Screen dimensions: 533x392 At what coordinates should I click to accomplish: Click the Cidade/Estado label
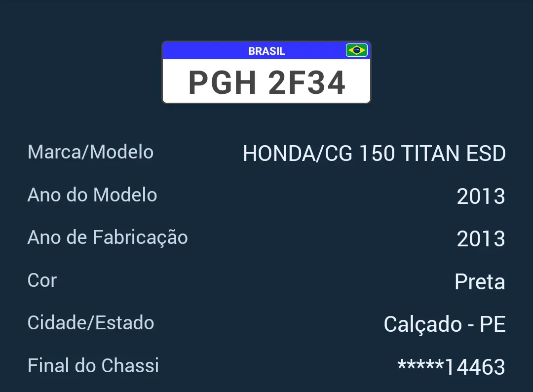91,323
